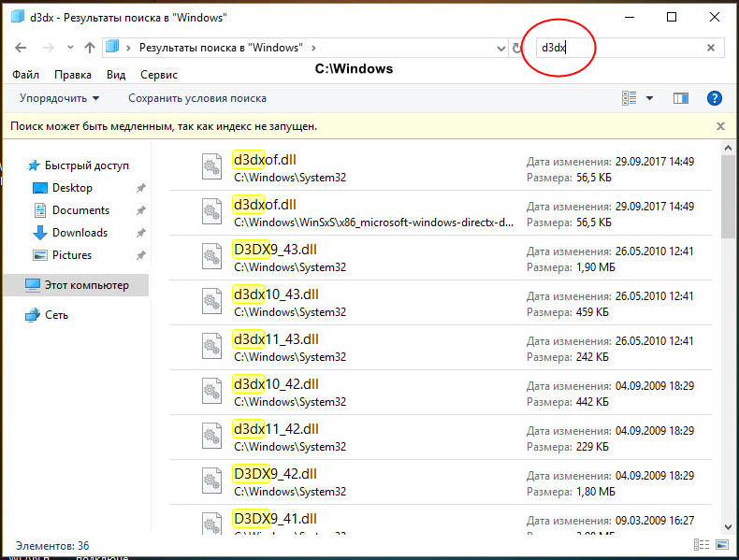
Task: Select d3dxof.dll in WinSxS folder
Action: click(x=441, y=213)
